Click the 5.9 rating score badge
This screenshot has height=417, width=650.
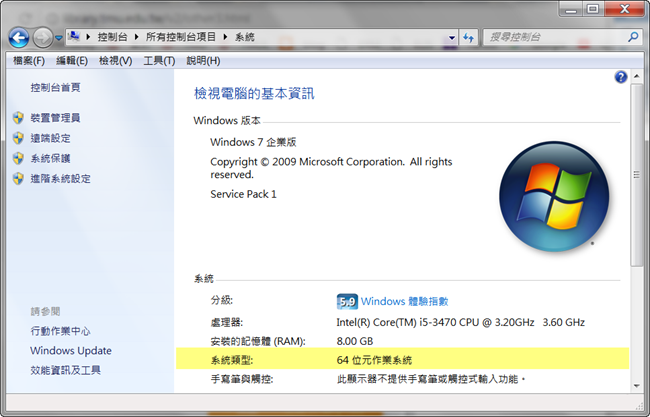[x=347, y=302]
